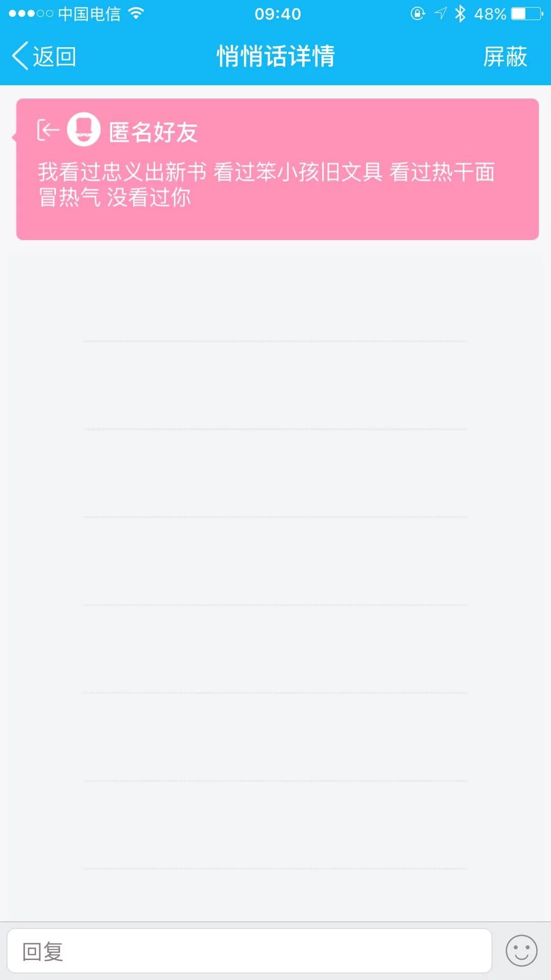Tap the 48% battery percentage

click(x=490, y=14)
